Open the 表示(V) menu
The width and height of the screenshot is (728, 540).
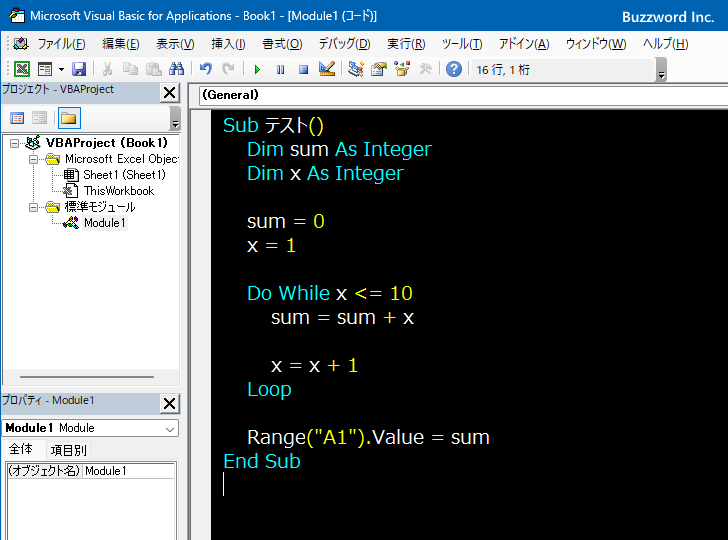tap(175, 44)
